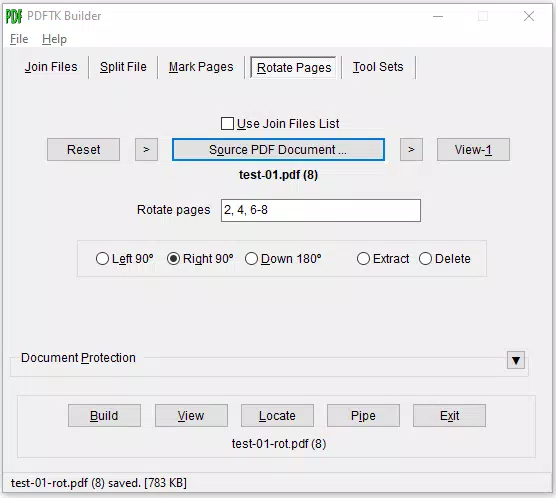This screenshot has width=556, height=498.
Task: Click the status bar saved message
Action: coord(99,483)
